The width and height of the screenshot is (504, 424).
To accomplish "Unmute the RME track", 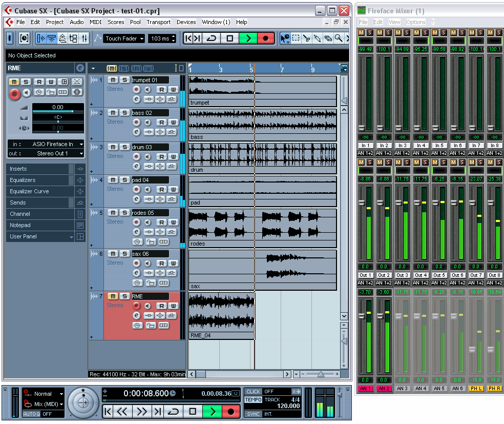I will click(113, 296).
